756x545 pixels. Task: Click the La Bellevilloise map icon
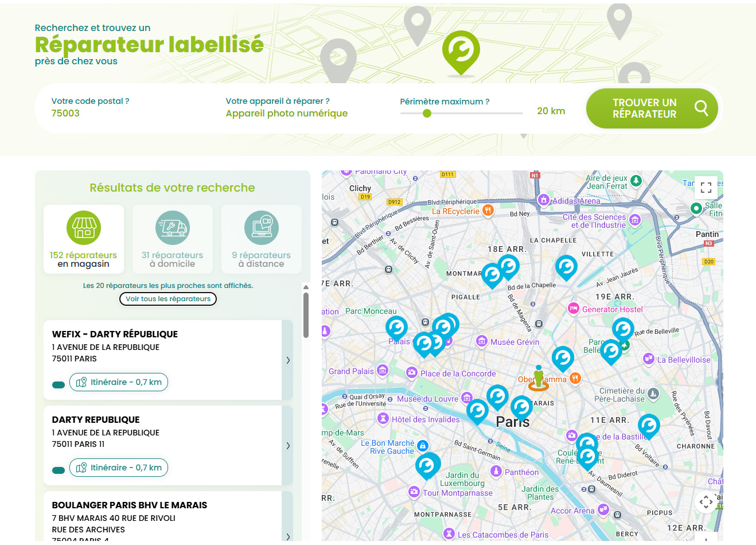648,359
